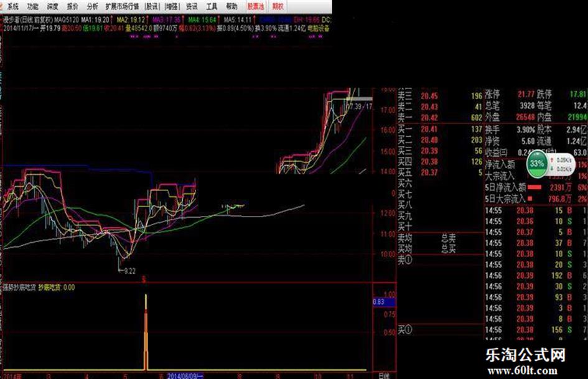Image resolution: width=588 pixels, height=379 pixels.
Task: Click the green 33% floating ball widget
Action: (537, 164)
